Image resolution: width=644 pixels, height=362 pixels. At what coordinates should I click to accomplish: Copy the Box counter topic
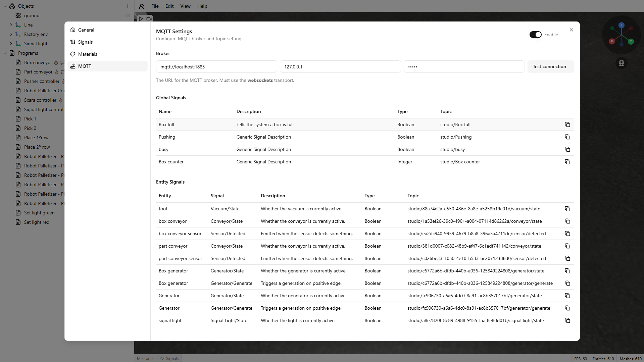(x=567, y=162)
